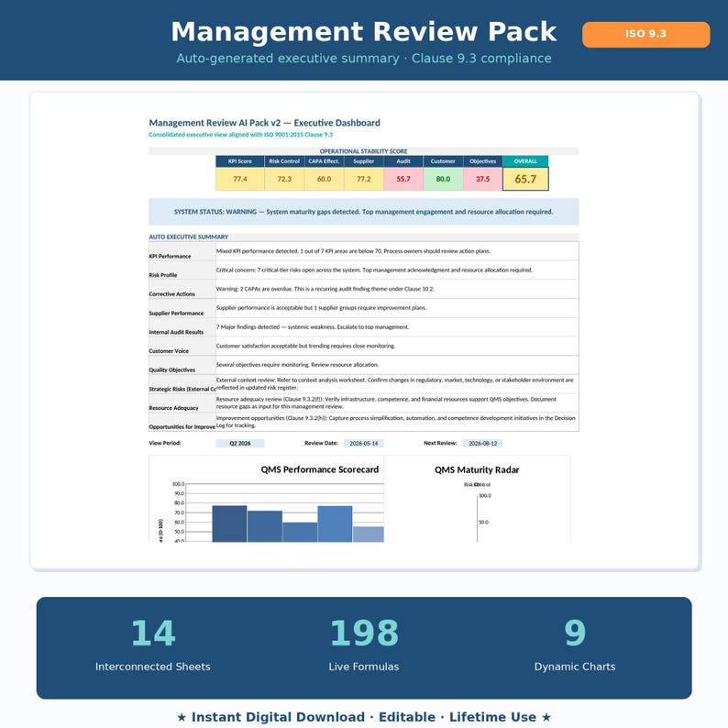Click the KPI Performance row label

click(170, 257)
